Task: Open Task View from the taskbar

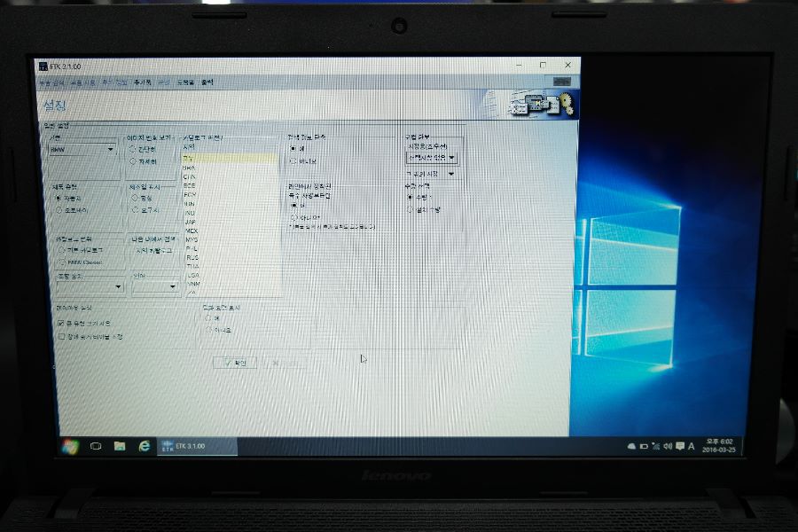Action: tap(95, 447)
